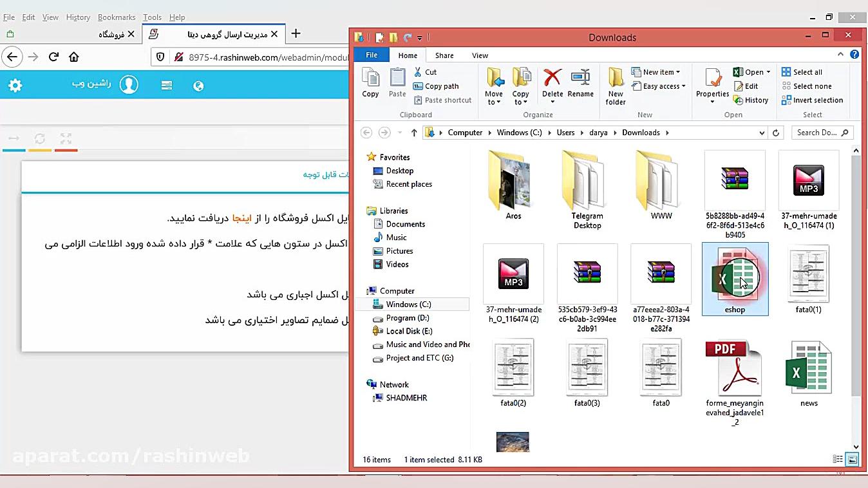Screen dimensions: 868x488
Task: Click Edit in the Open group
Action: [x=746, y=86]
